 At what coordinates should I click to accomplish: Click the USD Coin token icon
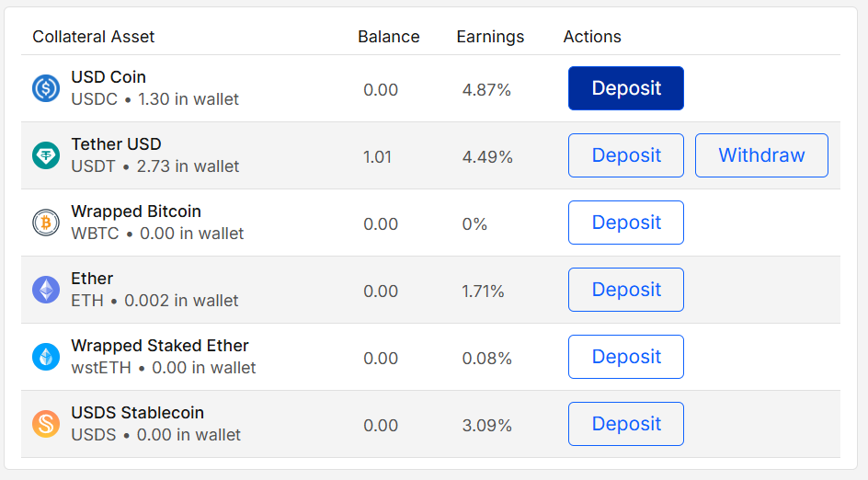[46, 88]
